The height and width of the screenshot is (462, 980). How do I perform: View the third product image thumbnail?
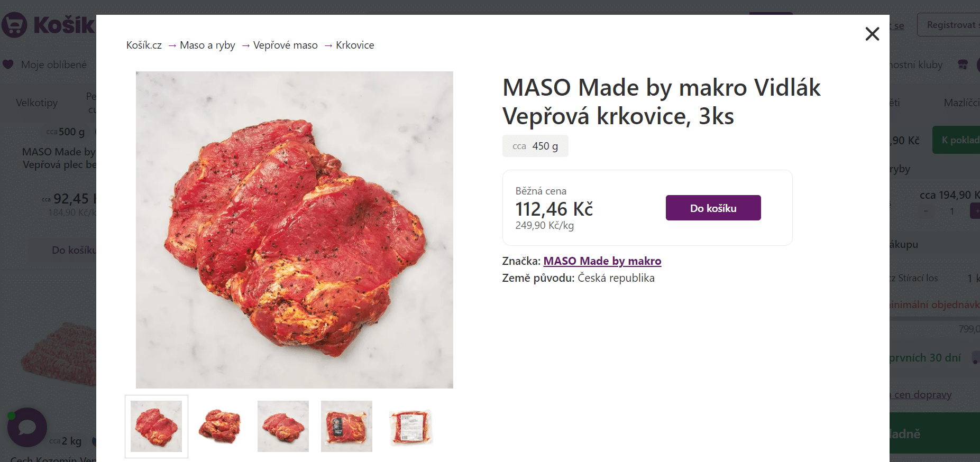point(283,426)
